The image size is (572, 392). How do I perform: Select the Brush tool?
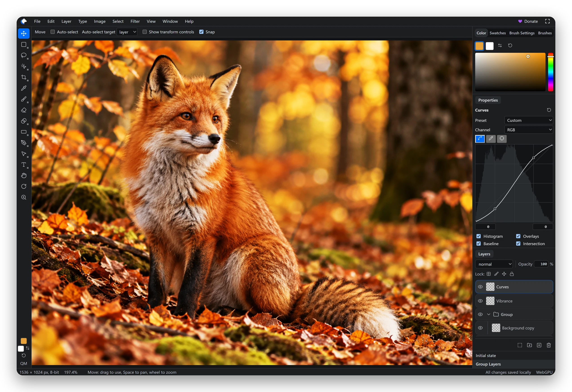[x=24, y=99]
